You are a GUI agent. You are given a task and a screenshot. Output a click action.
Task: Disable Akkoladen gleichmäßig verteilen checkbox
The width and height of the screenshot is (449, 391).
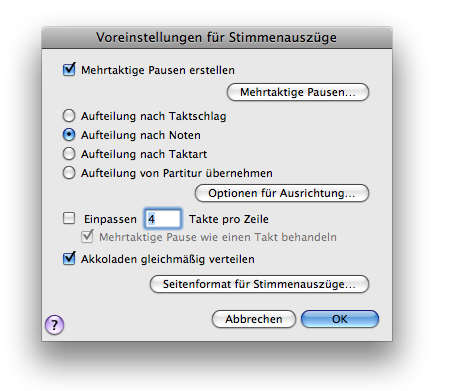pyautogui.click(x=69, y=259)
